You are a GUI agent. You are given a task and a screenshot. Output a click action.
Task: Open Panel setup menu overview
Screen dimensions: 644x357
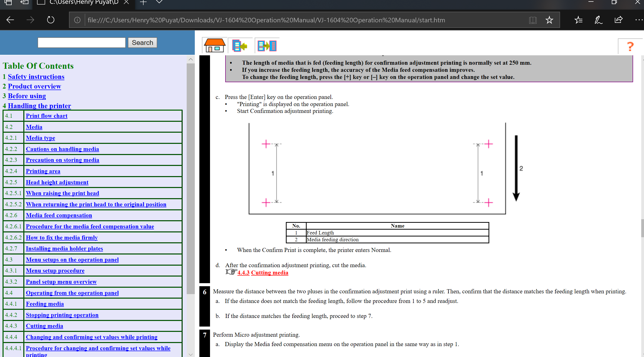point(61,282)
